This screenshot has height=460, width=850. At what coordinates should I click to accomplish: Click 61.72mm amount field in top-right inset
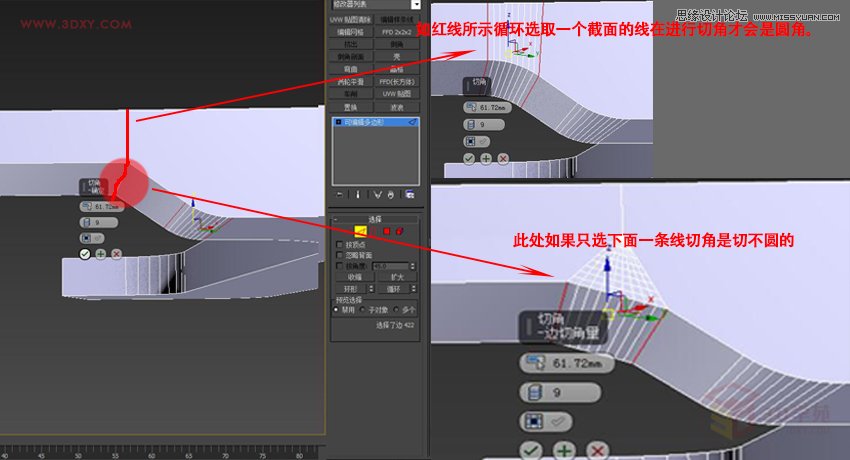(x=487, y=107)
